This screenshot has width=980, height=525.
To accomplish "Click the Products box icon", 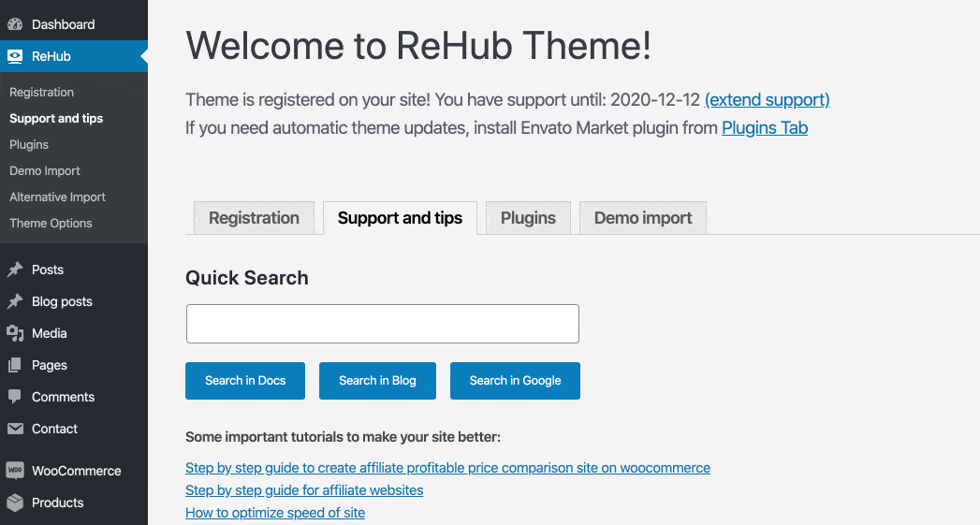I will (x=15, y=503).
